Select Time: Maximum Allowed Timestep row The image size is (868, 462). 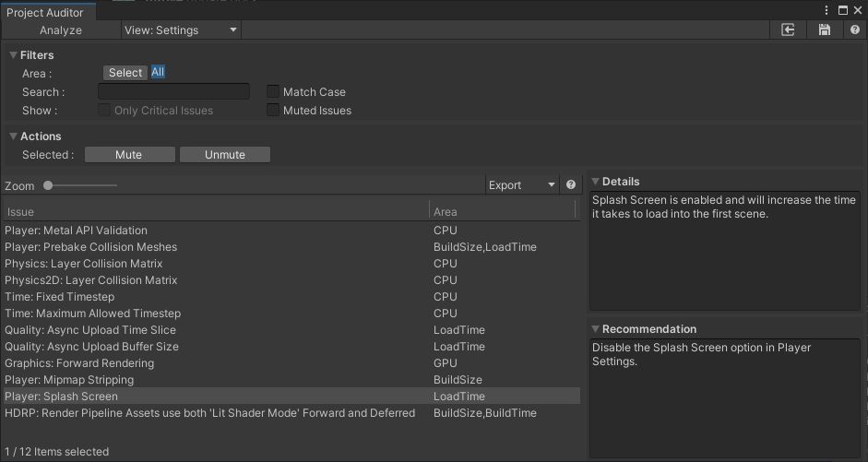[291, 314]
